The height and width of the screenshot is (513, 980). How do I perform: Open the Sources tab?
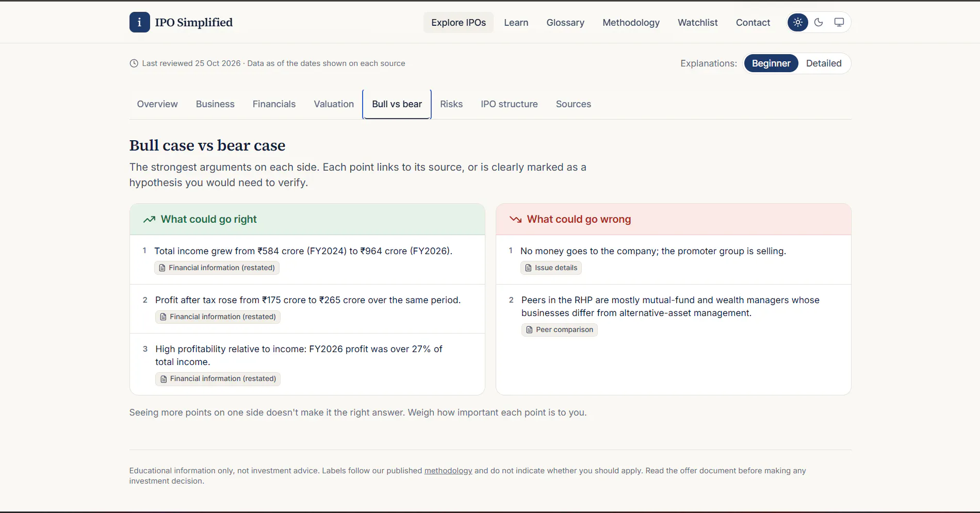(x=574, y=104)
